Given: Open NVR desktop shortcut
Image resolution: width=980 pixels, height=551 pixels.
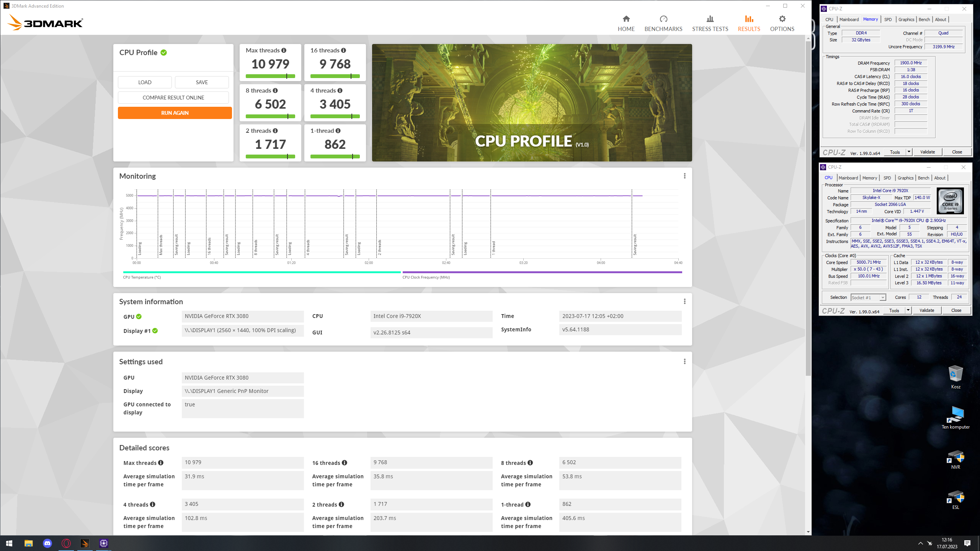Looking at the screenshot, I should pos(955,459).
